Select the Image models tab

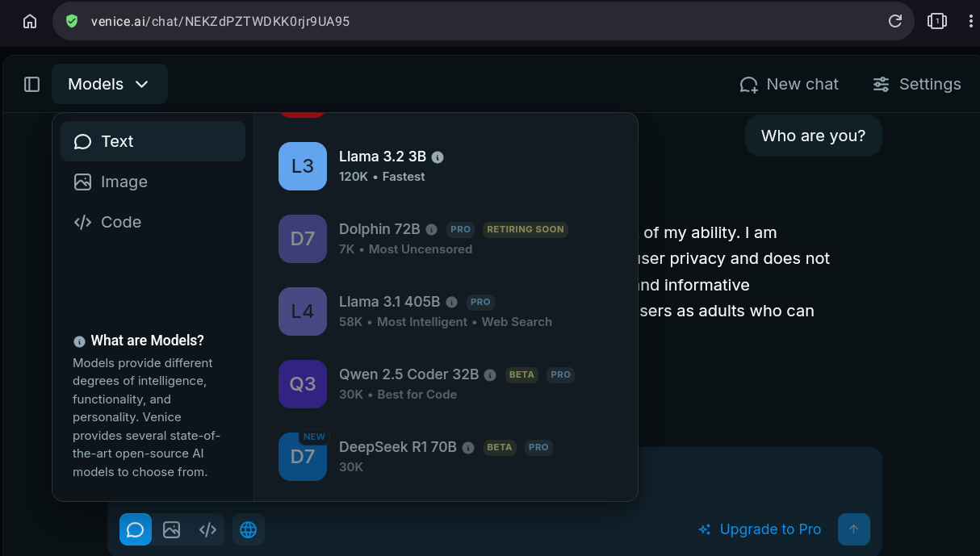(x=153, y=182)
